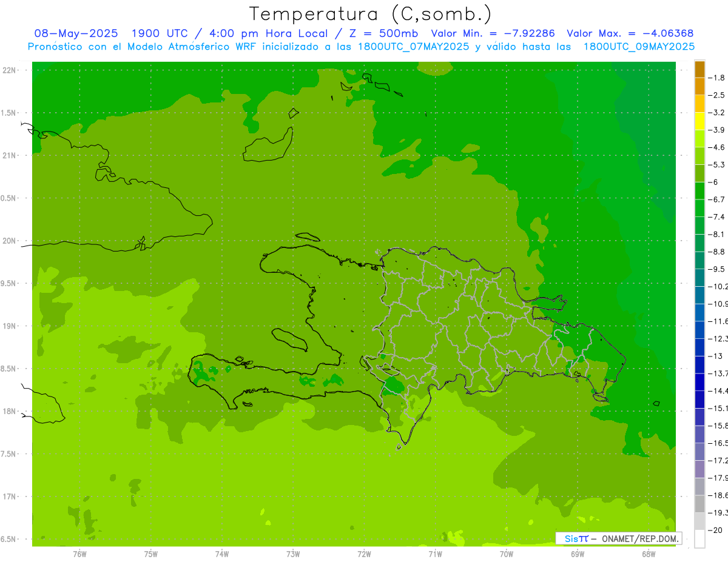This screenshot has width=728, height=562.
Task: Click the "21N" latitude axis label
Action: [x=9, y=155]
